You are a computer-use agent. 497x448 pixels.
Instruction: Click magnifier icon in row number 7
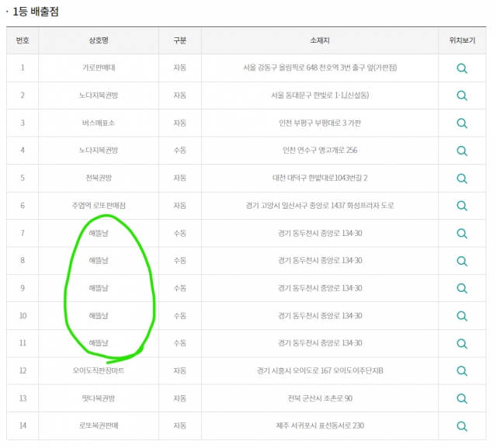462,234
